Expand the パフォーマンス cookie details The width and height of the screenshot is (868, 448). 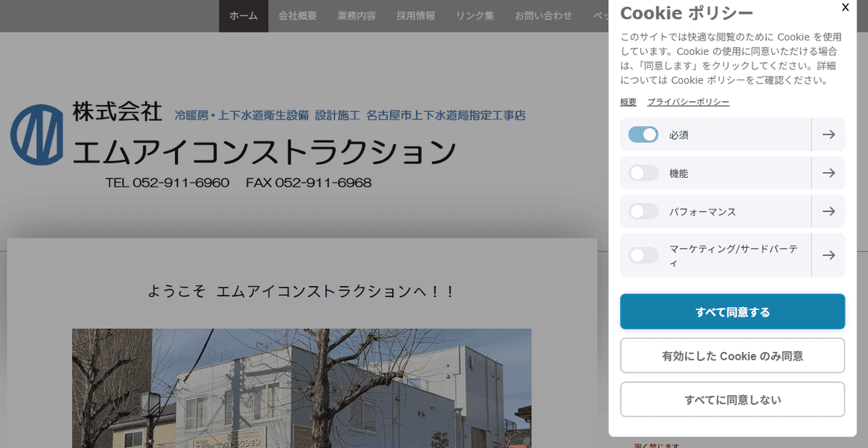click(x=829, y=211)
